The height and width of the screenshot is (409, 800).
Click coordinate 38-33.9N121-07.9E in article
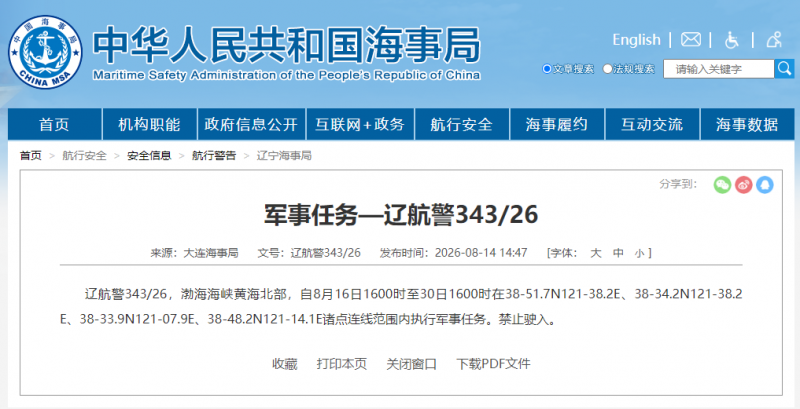point(137,320)
